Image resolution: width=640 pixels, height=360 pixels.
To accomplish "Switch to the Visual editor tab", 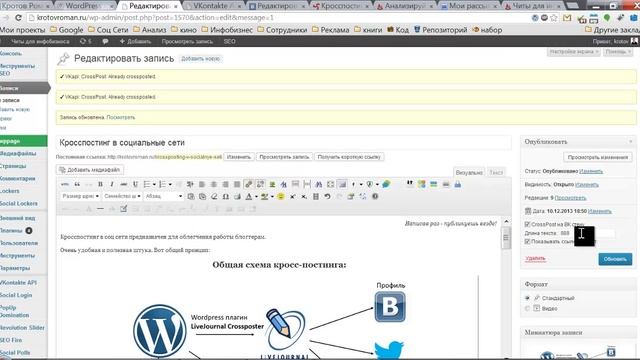I will pyautogui.click(x=469, y=172).
